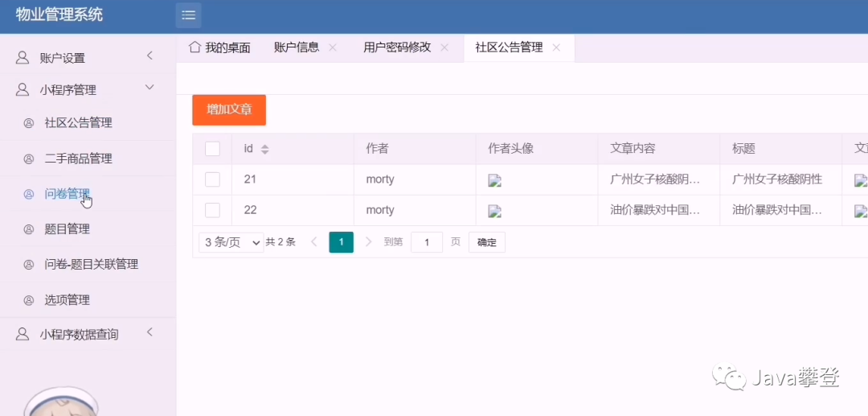
Task: Close the 社区公告管理 tab
Action: (556, 47)
